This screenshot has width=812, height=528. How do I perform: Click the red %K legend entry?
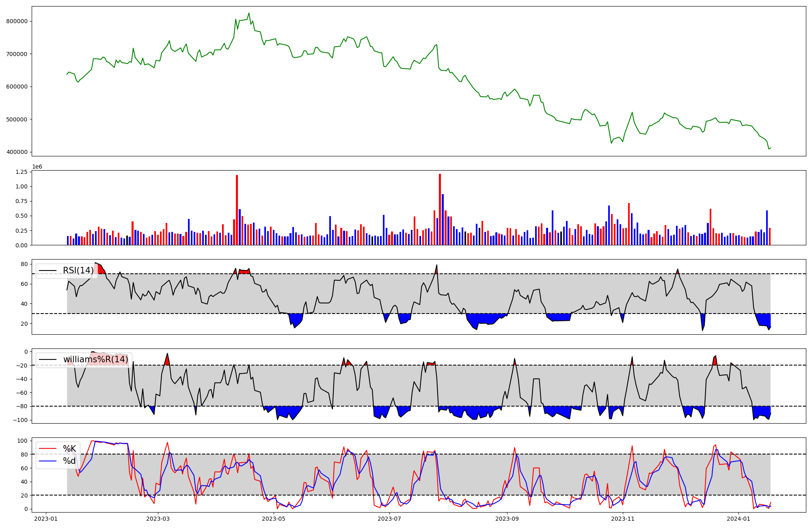coord(69,449)
